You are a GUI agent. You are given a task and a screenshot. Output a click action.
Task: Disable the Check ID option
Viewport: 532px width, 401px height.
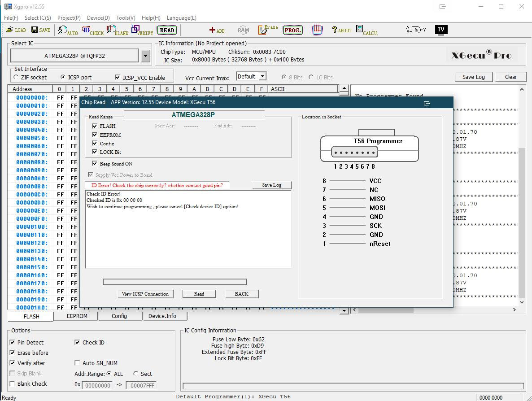point(77,343)
